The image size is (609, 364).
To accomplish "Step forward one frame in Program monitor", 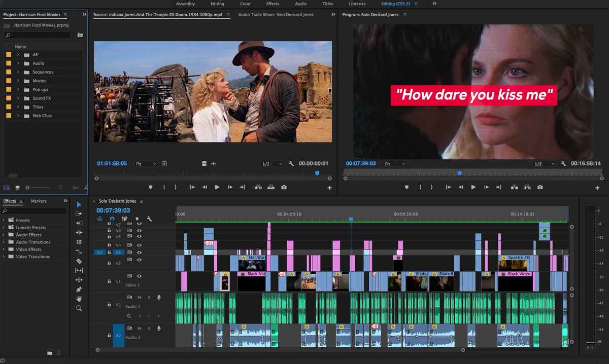I will pos(486,187).
